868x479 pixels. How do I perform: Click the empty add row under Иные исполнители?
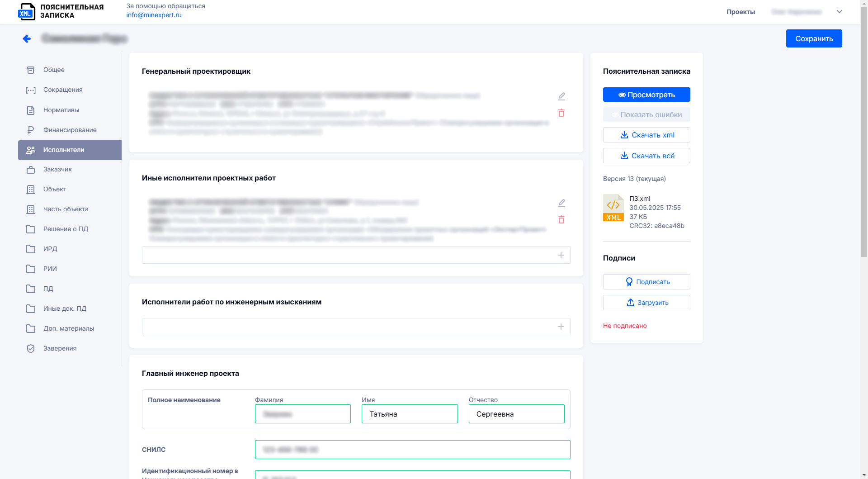pyautogui.click(x=356, y=255)
